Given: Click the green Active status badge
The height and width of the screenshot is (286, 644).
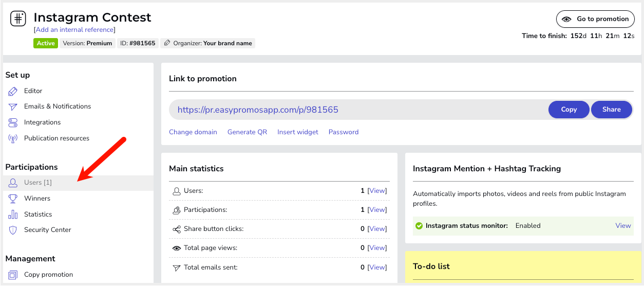Looking at the screenshot, I should (x=45, y=43).
